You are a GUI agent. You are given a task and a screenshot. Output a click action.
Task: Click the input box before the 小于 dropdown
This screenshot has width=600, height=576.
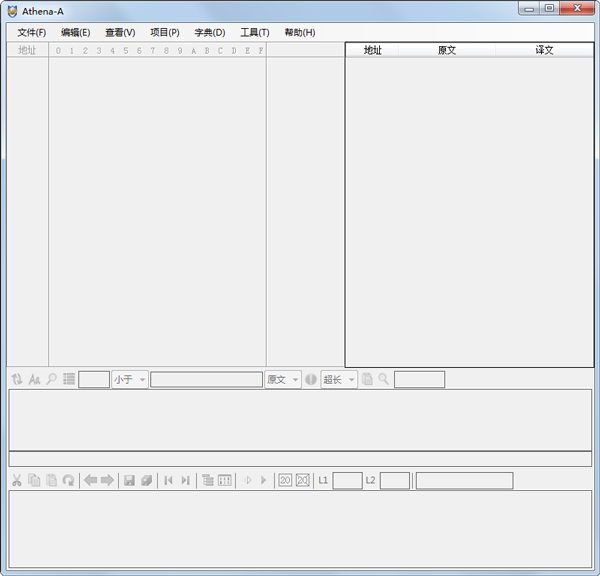94,380
